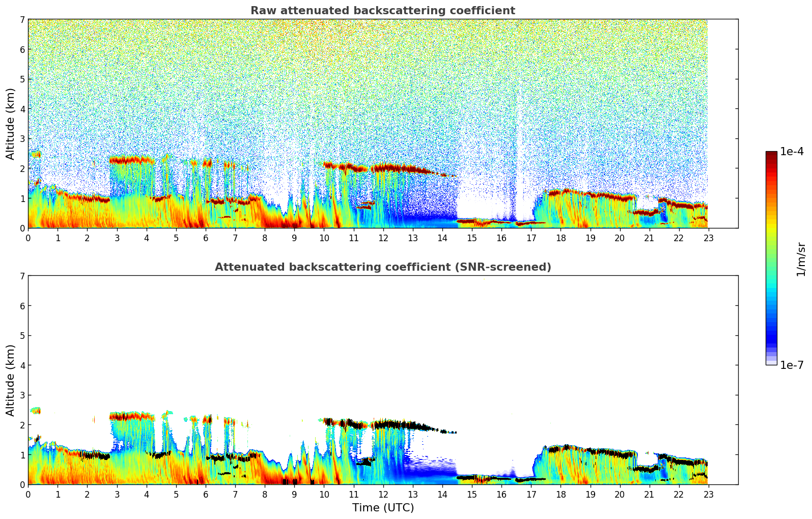Click altitude tick '4' on the raw plot
This screenshot has width=812, height=519.
click(x=22, y=109)
